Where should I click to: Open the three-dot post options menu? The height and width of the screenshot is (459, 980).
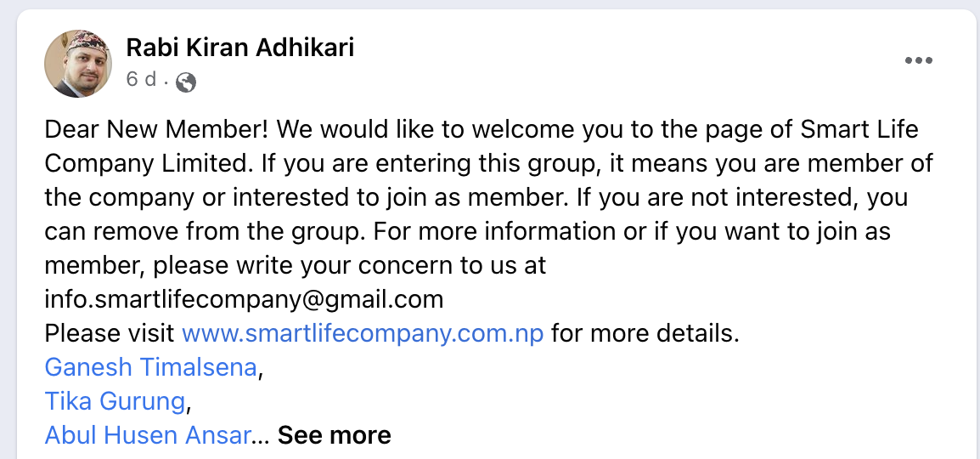pos(919,60)
